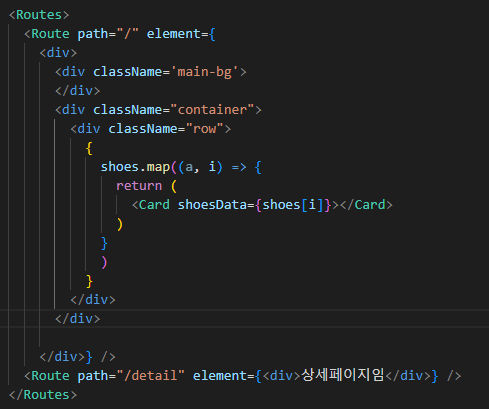Click the Korean text 상세페이지임
Viewport: 489px width, 409px height.
343,375
